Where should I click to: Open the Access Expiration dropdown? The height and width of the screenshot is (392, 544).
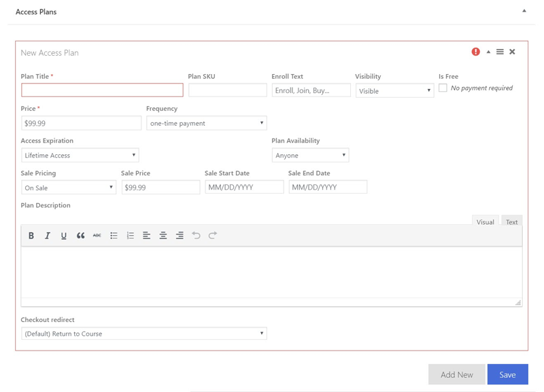click(x=80, y=156)
